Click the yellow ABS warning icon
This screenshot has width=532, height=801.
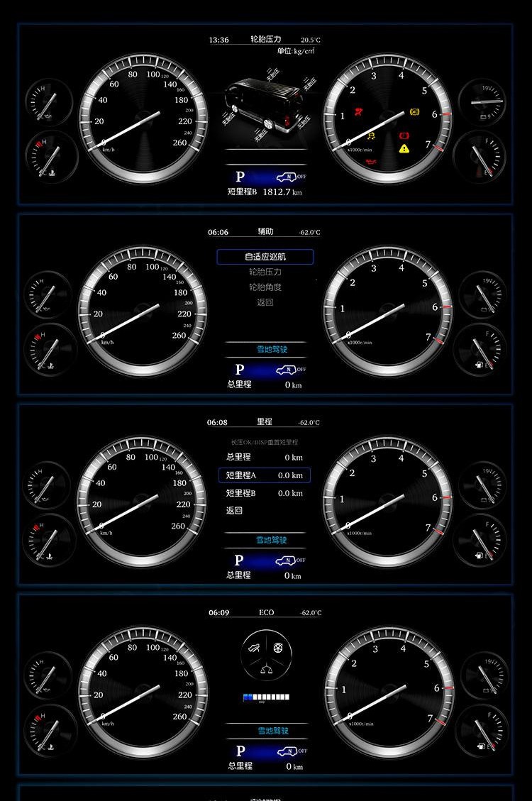pos(415,112)
